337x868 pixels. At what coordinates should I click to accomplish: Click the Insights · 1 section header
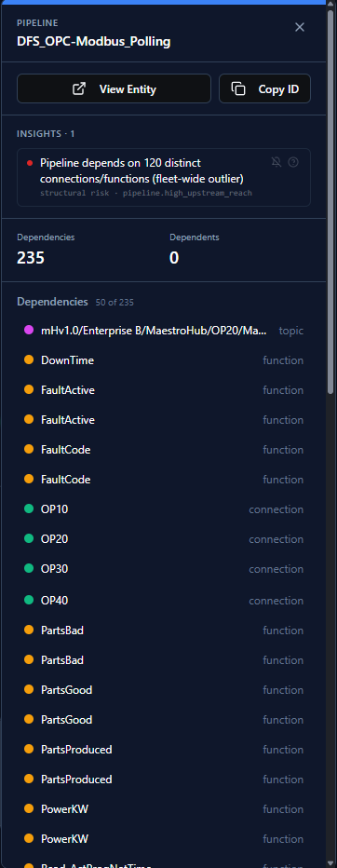(x=46, y=134)
